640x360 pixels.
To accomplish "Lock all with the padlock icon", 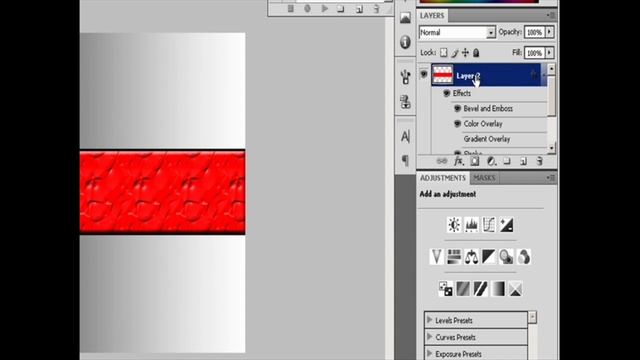I will tap(476, 53).
